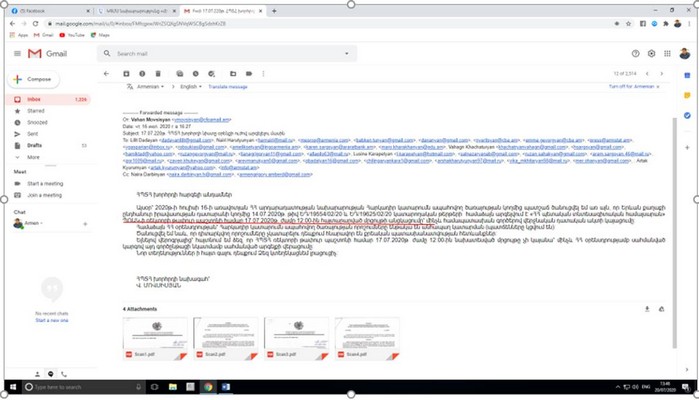Select Armenian source language dropdown

150,87
